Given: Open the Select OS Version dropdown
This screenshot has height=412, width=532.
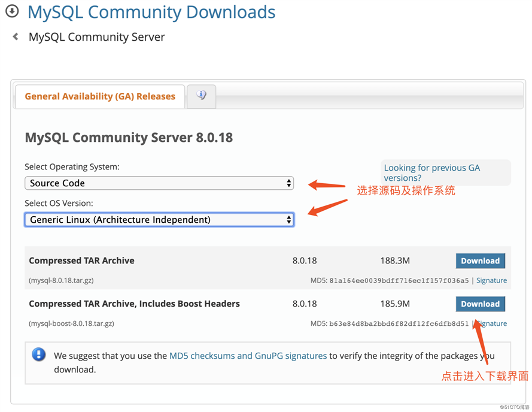Looking at the screenshot, I should coord(159,219).
